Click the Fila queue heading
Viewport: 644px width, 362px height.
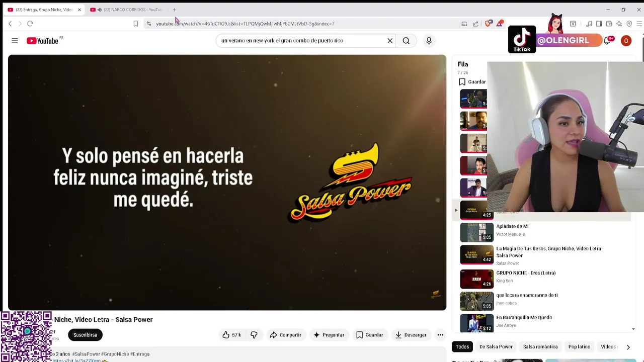[x=463, y=64]
